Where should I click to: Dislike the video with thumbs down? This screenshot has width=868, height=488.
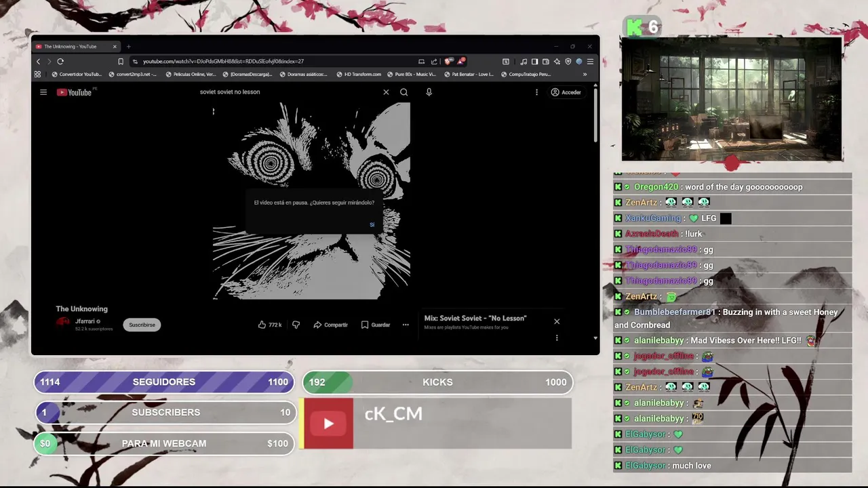coord(296,325)
